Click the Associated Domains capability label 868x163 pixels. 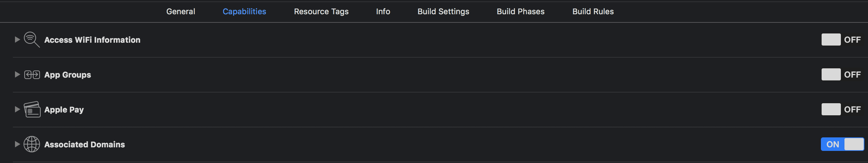(x=85, y=144)
